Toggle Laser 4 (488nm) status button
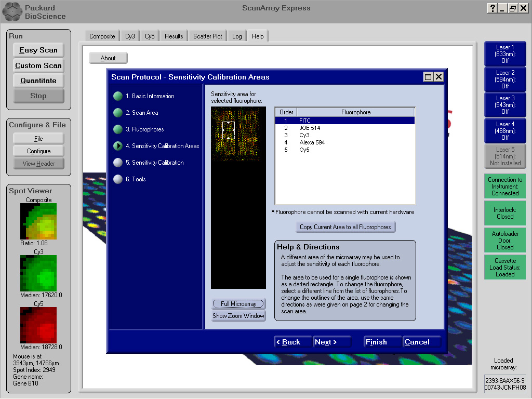The height and width of the screenshot is (399, 532). coord(505,130)
